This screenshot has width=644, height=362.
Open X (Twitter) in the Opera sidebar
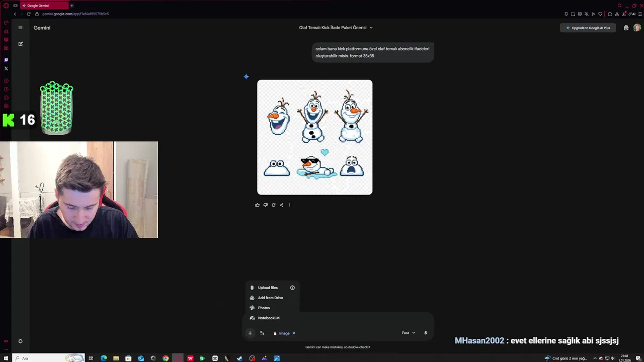[6, 68]
